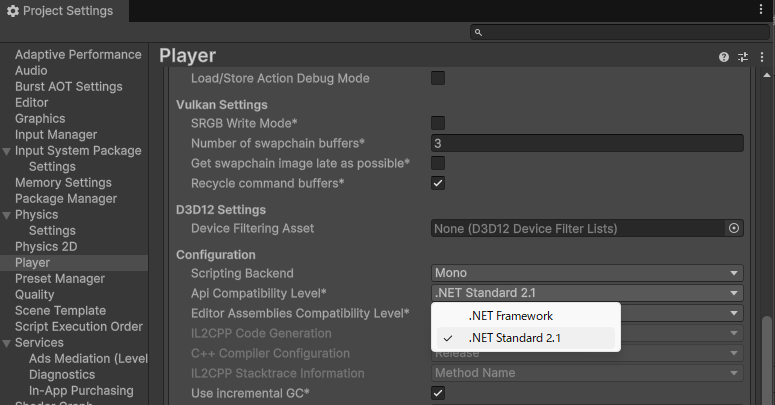Toggle Load/Store Action Debug Mode checkbox
Viewport: 775px width, 405px height.
(x=438, y=78)
